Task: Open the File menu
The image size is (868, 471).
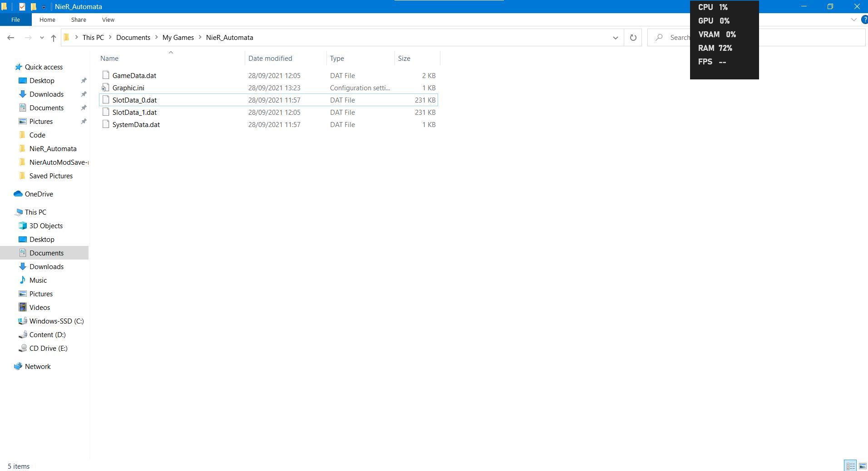Action: click(x=15, y=20)
